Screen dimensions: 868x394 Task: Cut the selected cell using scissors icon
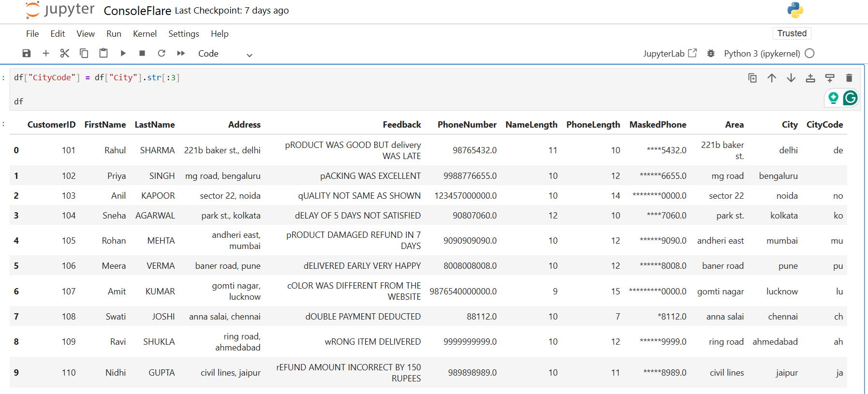tap(65, 53)
